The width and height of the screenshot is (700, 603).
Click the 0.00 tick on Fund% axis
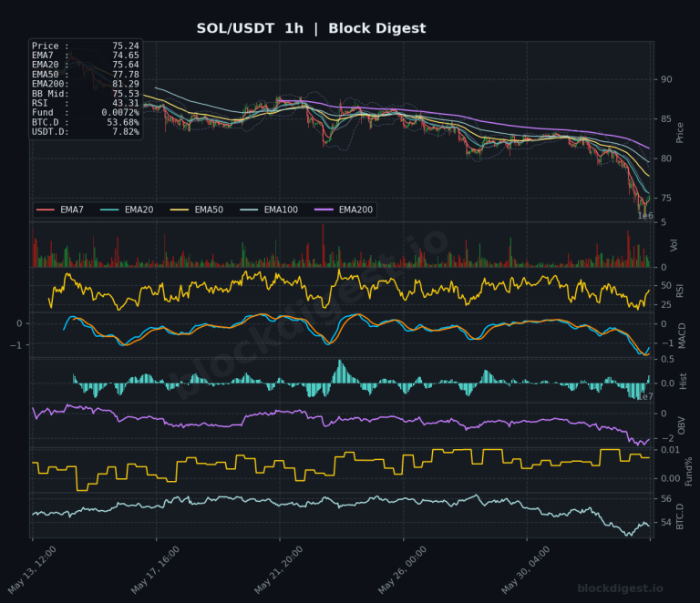(671, 478)
